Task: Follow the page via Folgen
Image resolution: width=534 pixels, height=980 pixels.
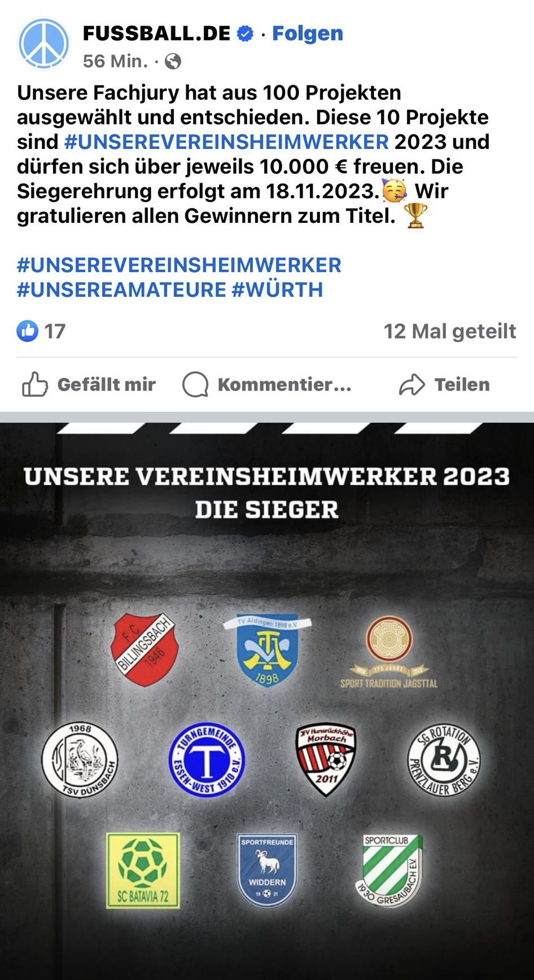Action: [308, 33]
